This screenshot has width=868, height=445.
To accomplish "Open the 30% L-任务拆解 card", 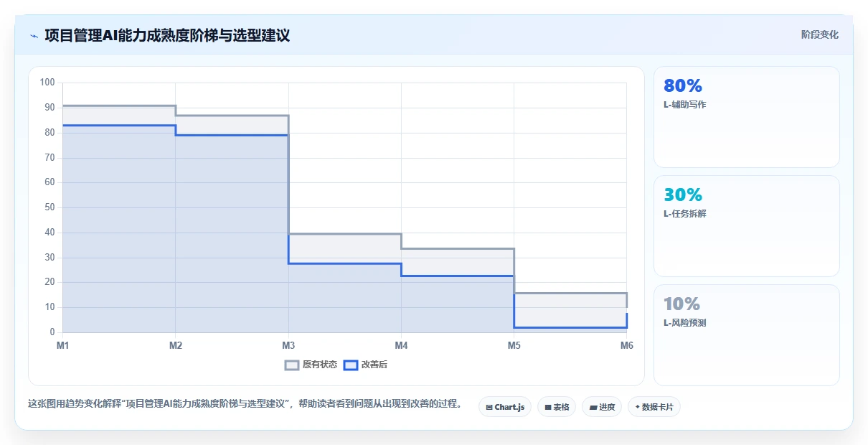I will 747,226.
